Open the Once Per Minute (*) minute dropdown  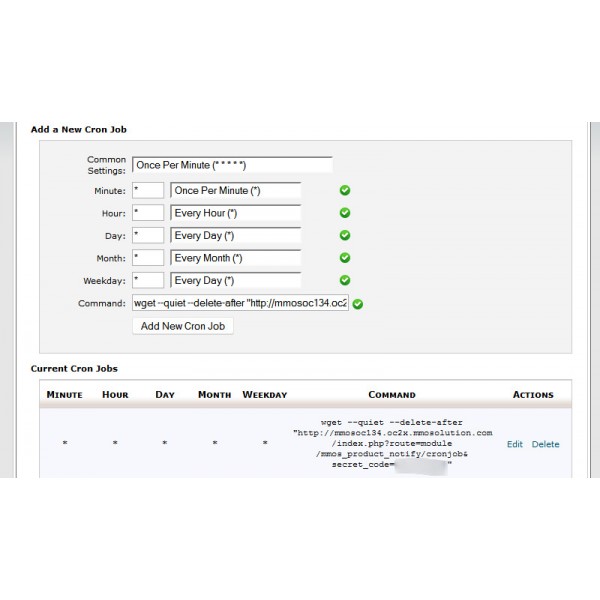pyautogui.click(x=235, y=190)
